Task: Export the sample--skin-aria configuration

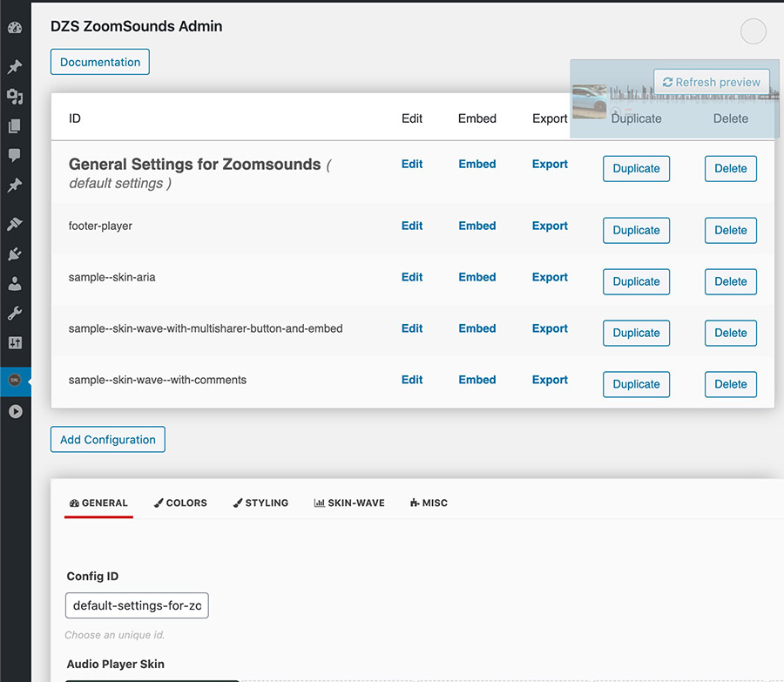Action: click(550, 278)
